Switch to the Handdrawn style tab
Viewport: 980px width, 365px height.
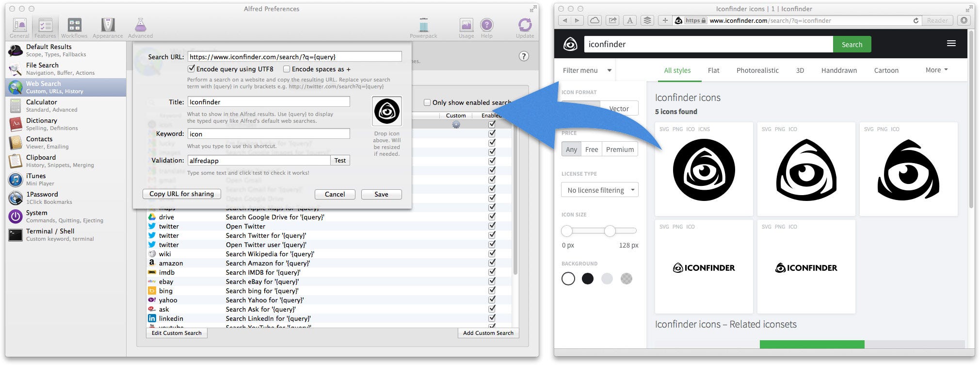coord(839,70)
